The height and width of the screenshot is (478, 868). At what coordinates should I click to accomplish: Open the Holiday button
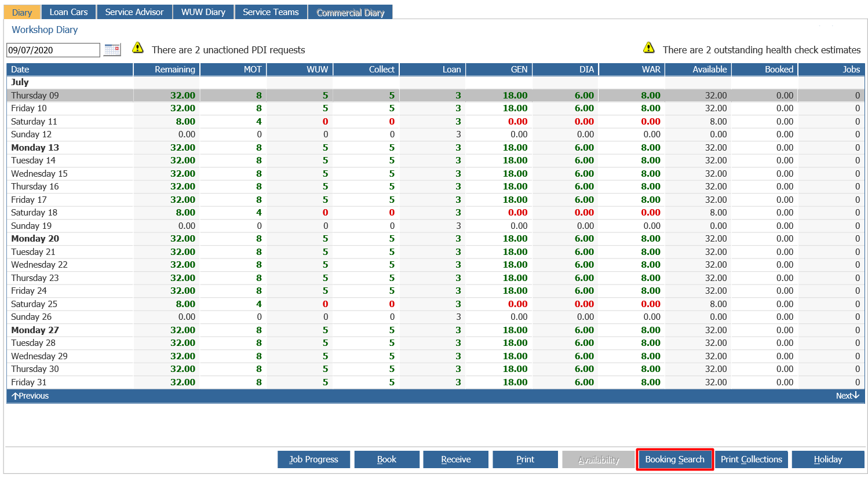[x=828, y=459]
